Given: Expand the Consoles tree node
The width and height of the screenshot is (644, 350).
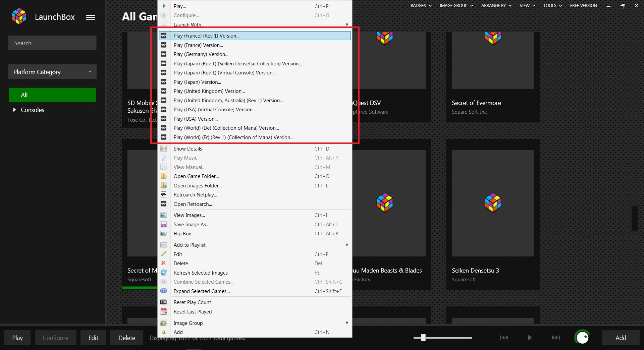Looking at the screenshot, I should [14, 110].
